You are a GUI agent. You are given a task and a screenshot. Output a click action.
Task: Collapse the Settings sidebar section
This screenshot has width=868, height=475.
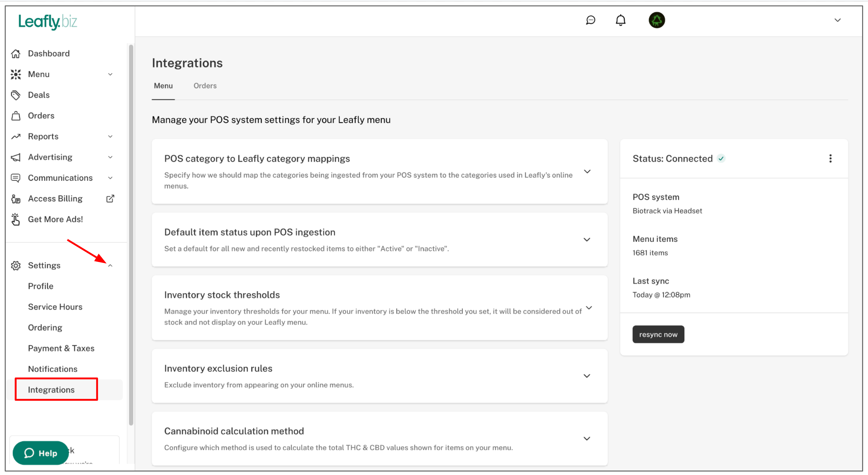pos(110,266)
